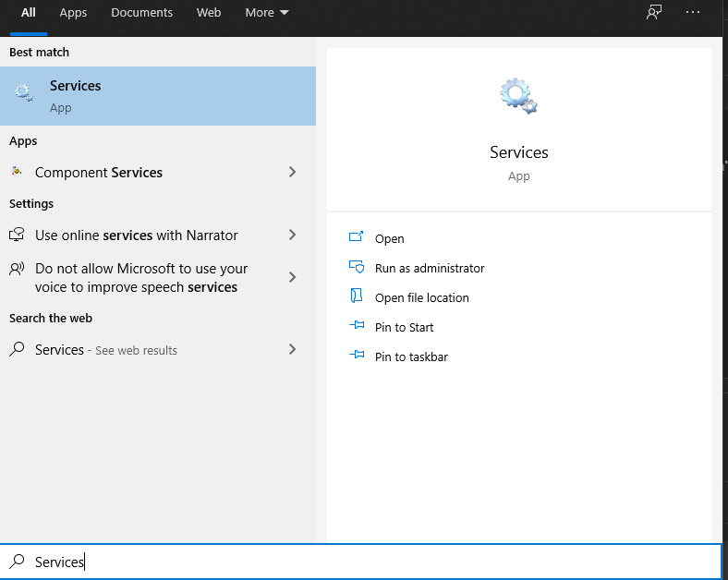Choose Run as administrator
728x580 pixels.
[429, 268]
